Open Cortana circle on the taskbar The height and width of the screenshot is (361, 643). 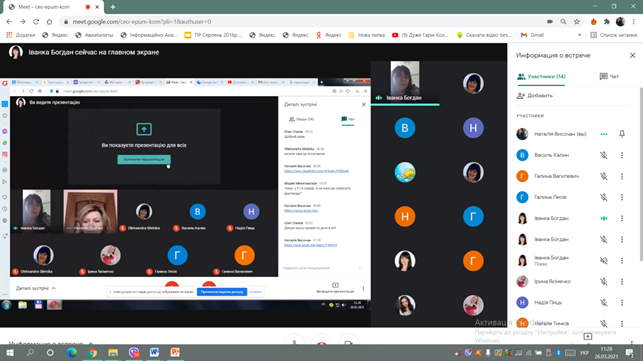[50, 352]
